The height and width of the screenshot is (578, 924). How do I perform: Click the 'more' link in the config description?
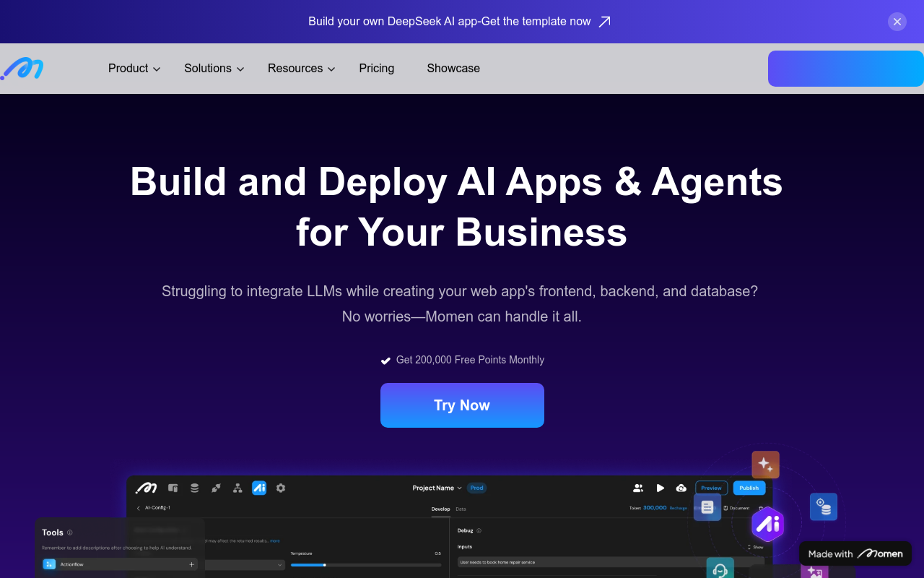[x=275, y=540]
